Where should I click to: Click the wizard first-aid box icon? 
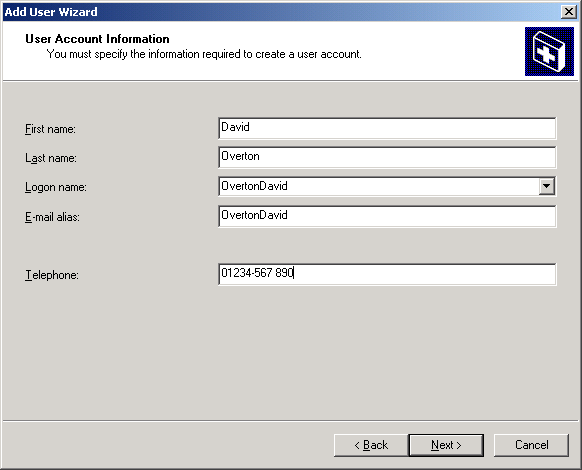(549, 51)
